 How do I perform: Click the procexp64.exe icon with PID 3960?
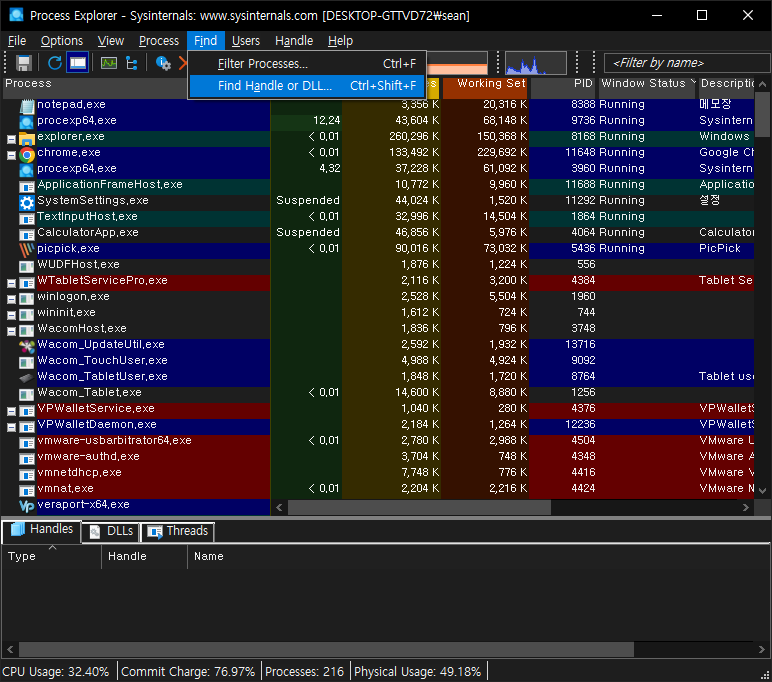pyautogui.click(x=27, y=169)
